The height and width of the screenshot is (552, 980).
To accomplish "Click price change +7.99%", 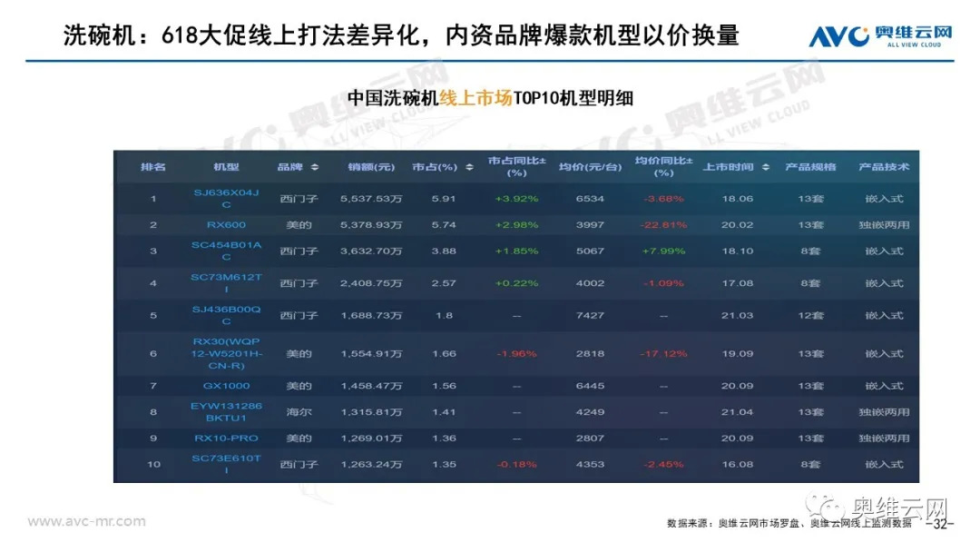I will tap(663, 251).
